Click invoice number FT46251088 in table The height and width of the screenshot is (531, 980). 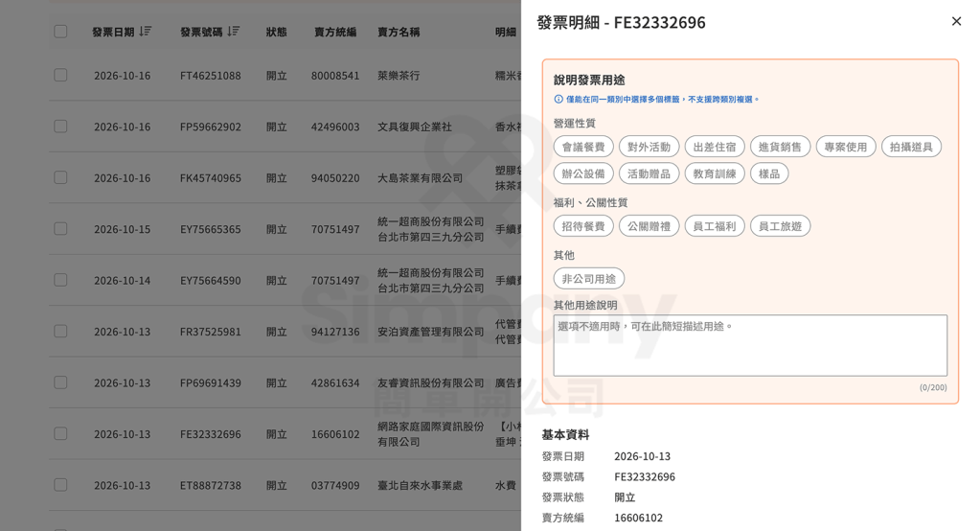click(x=211, y=76)
